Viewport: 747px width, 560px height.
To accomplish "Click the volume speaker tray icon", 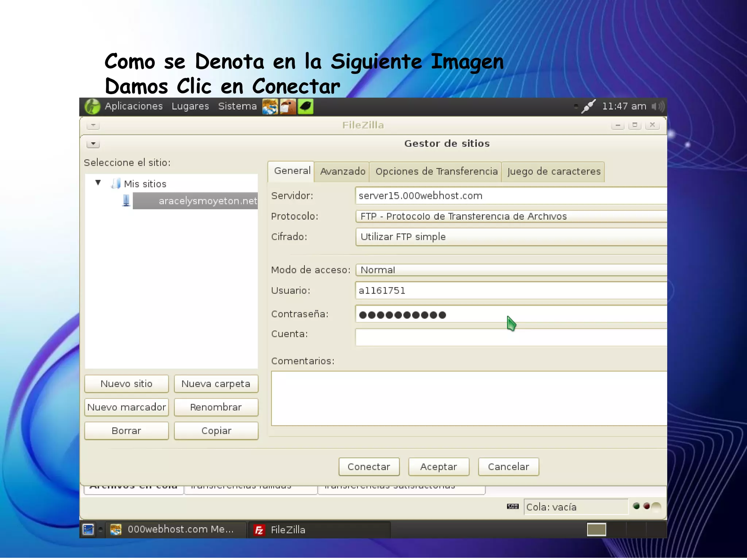I will coord(658,106).
